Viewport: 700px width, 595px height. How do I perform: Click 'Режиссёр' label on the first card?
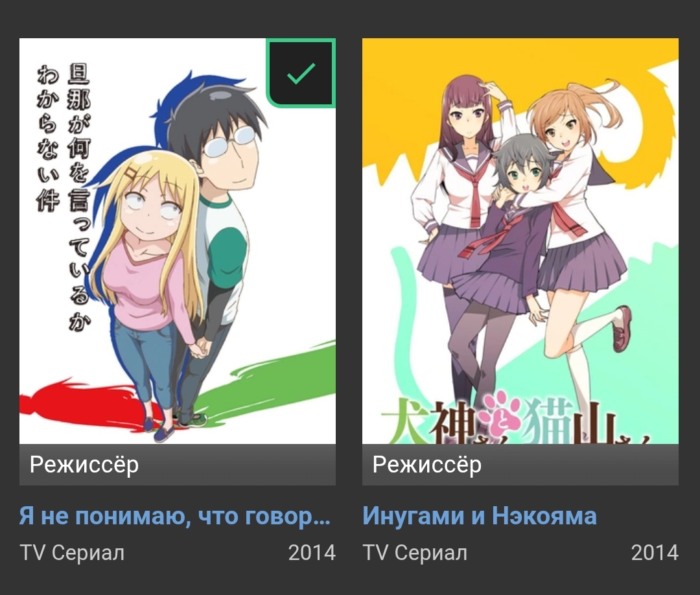point(84,465)
